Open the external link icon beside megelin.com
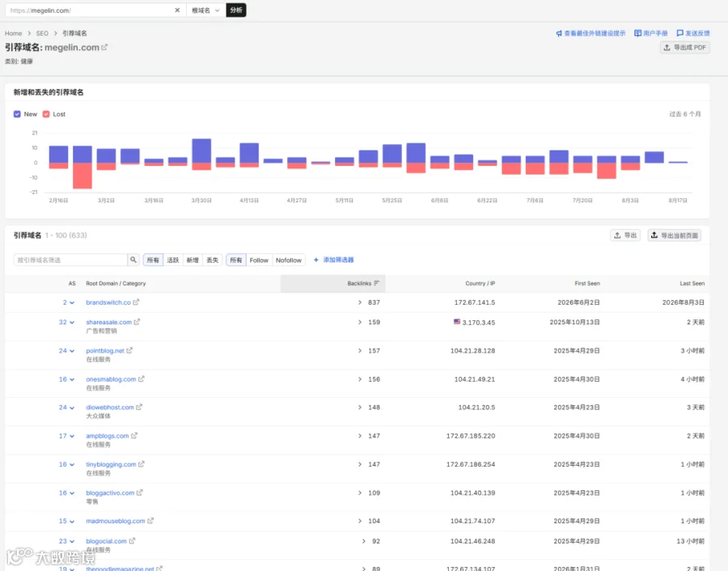The height and width of the screenshot is (571, 728). [x=104, y=48]
